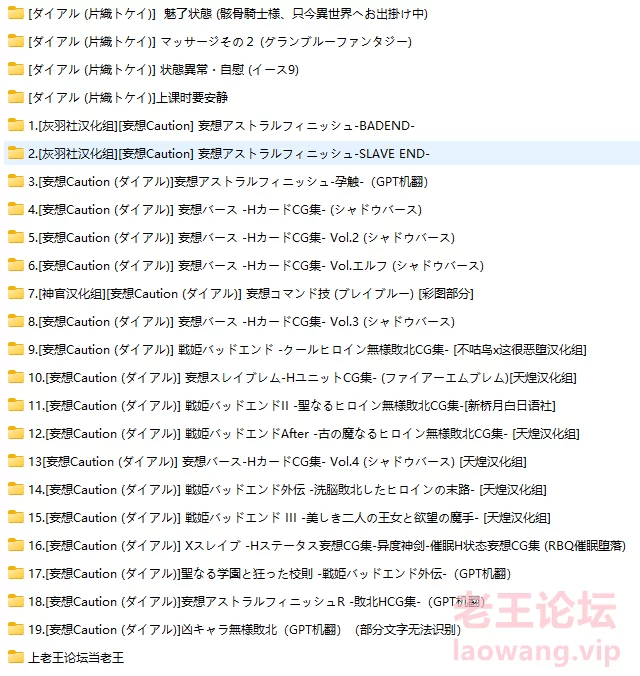This screenshot has height=676, width=640.
Task: Click folder icon of 2. SLAVE END row
Action: point(16,153)
